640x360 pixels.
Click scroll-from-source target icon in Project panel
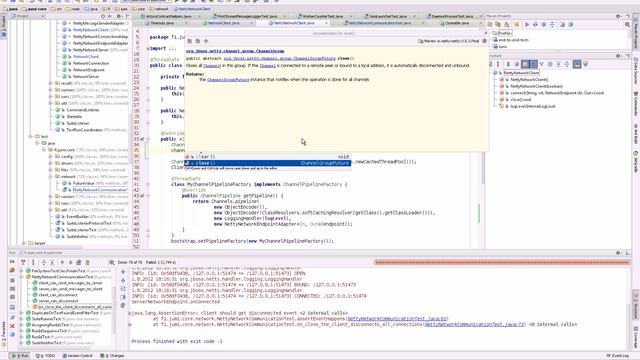click(102, 16)
